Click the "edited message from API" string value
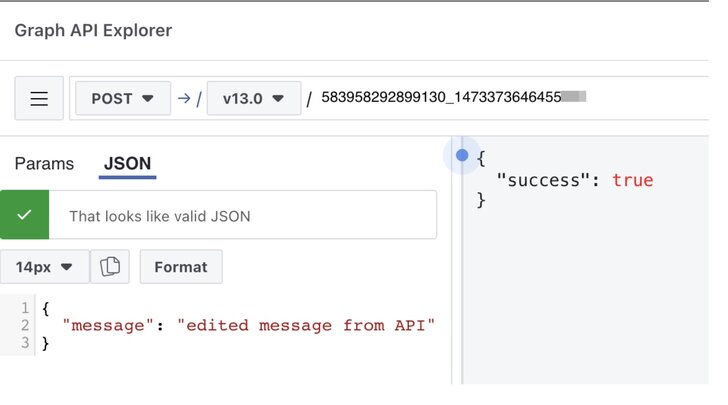The width and height of the screenshot is (728, 405). coord(306,326)
